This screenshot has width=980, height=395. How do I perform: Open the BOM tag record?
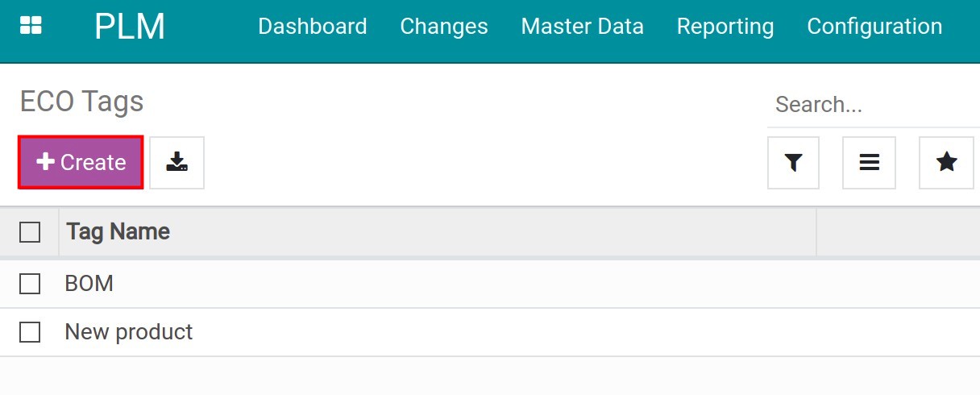tap(89, 284)
